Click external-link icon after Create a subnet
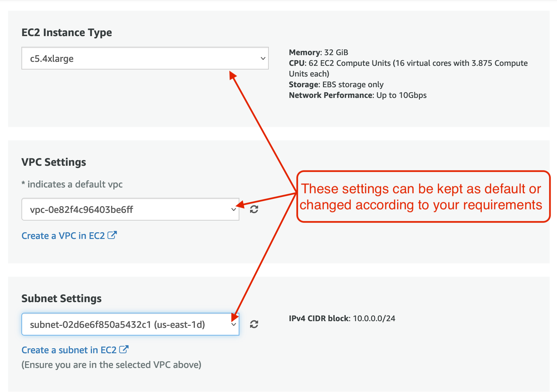Screen dimensions: 557x392 [124, 350]
